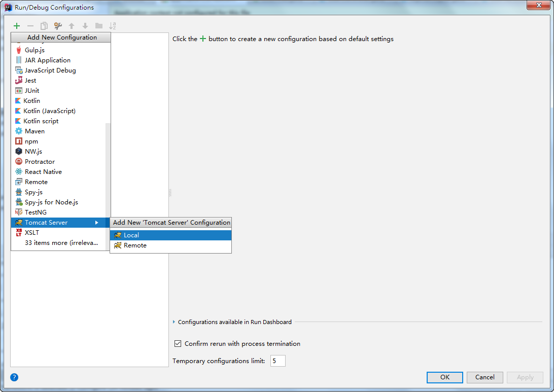Select XSLT configuration type

click(58, 232)
